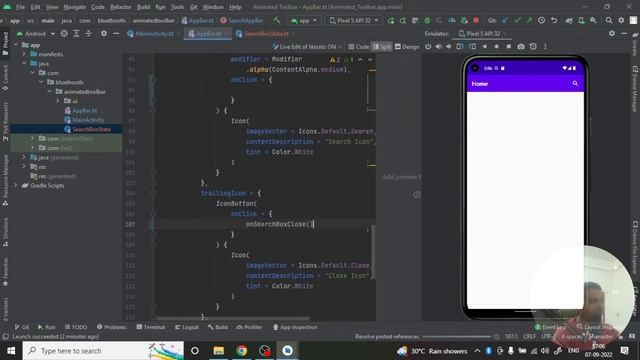Open Emulator panel settings gear

(x=611, y=33)
